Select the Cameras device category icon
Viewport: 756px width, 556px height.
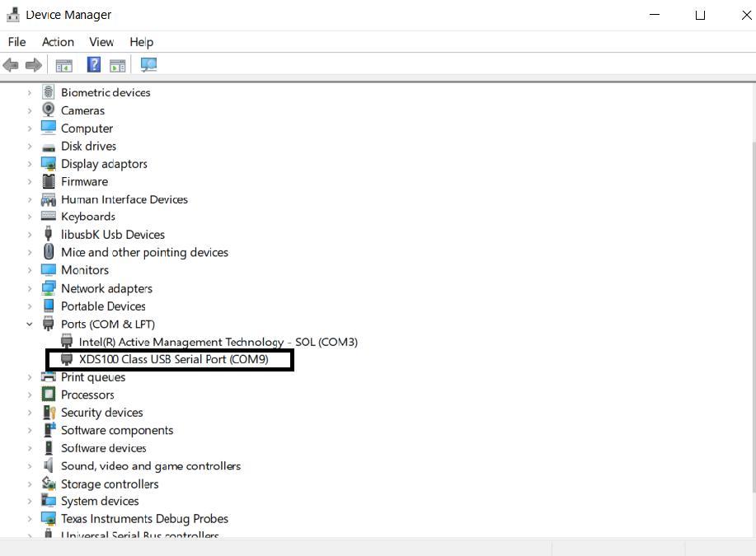tap(49, 110)
